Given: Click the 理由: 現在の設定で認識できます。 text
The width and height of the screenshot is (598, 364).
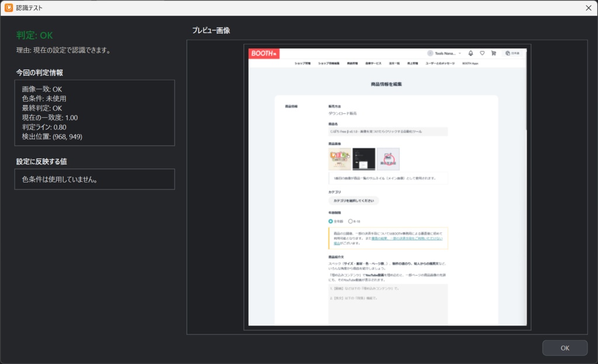Looking at the screenshot, I should click(63, 50).
